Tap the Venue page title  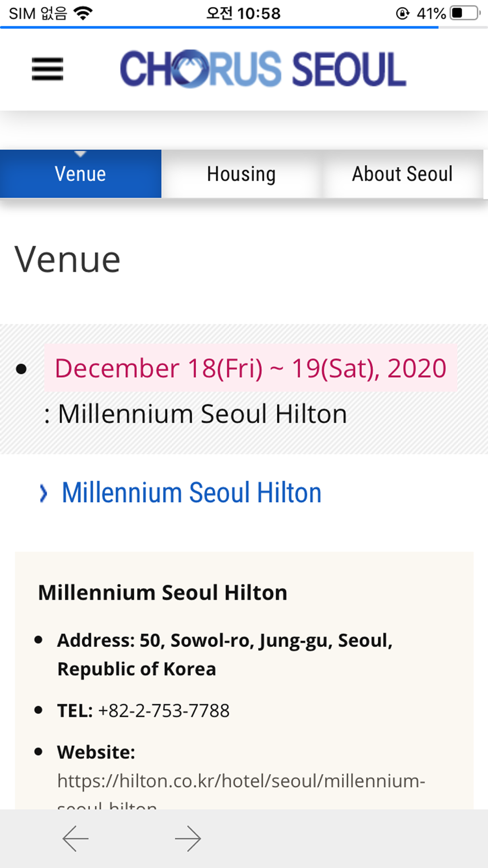[x=67, y=259]
